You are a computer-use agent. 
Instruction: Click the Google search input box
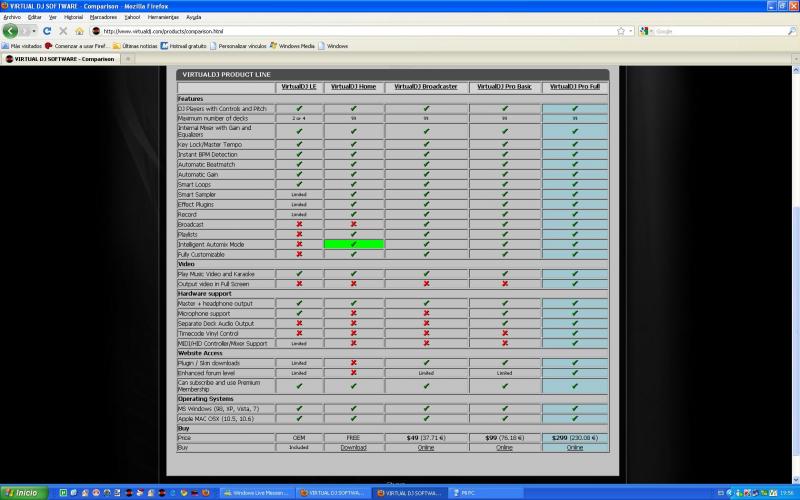tap(719, 31)
